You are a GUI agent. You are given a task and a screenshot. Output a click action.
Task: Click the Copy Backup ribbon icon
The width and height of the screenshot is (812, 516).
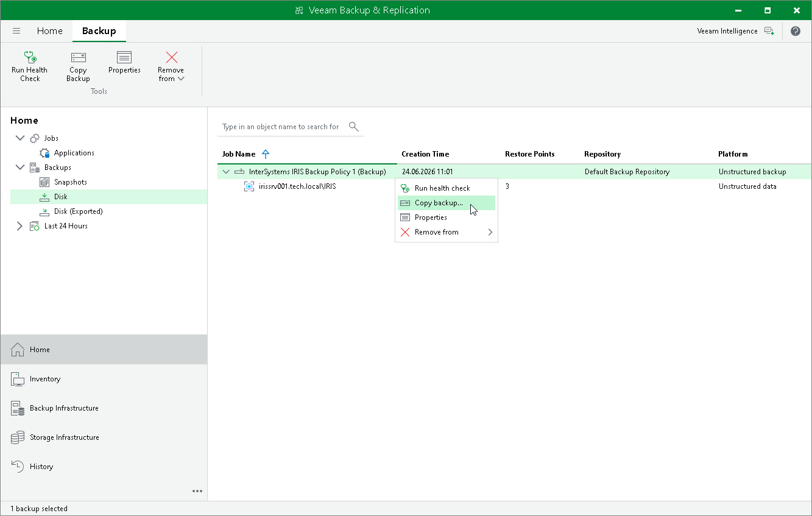point(78,57)
